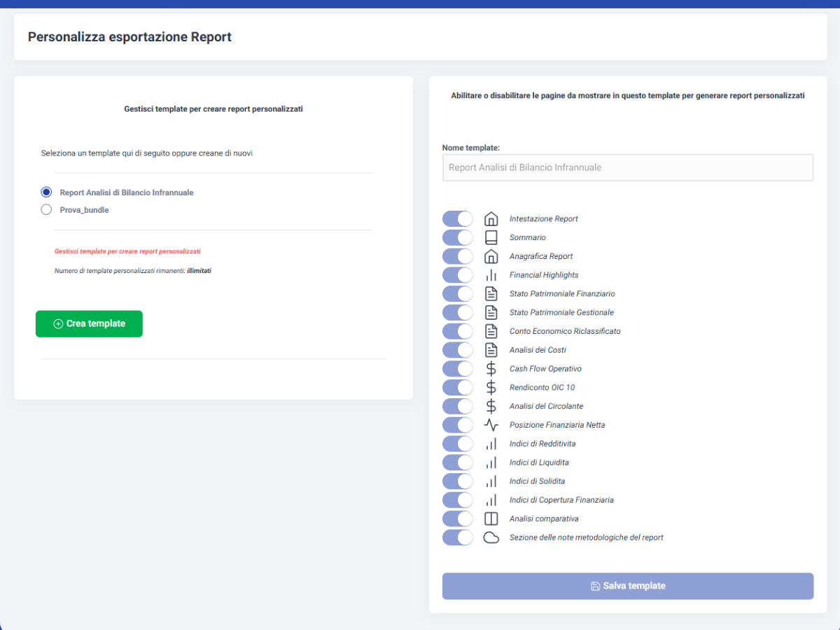The height and width of the screenshot is (630, 840).
Task: Turn off Indici di Redditivita toggle
Action: point(458,444)
